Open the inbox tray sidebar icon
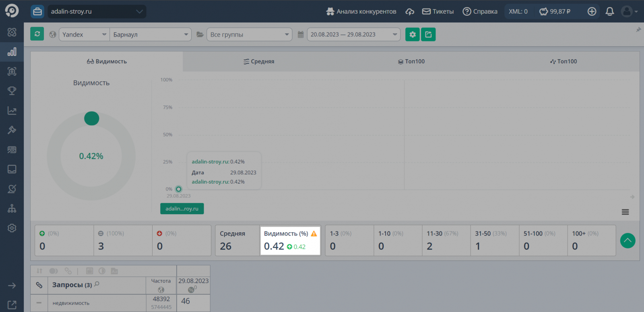The image size is (644, 312). tap(12, 169)
